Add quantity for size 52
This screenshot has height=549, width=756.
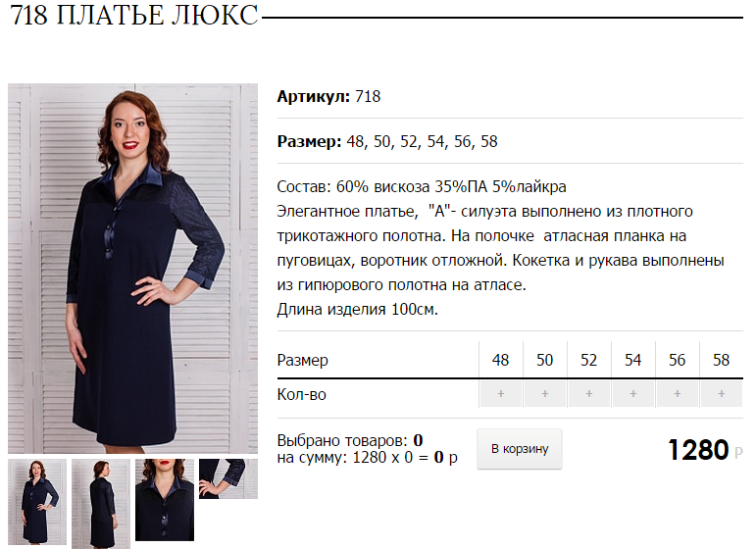tap(588, 394)
